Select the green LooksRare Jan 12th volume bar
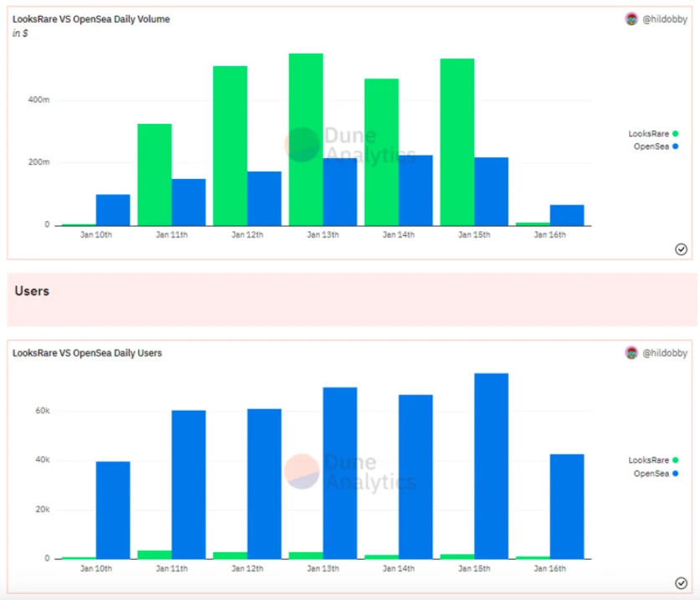700x600 pixels. [230, 146]
